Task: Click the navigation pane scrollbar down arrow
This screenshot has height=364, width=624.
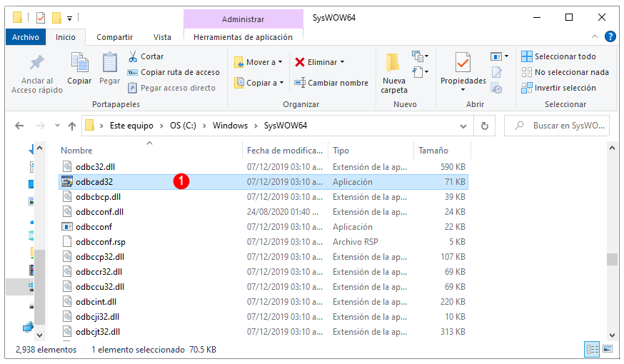Action: click(39, 335)
